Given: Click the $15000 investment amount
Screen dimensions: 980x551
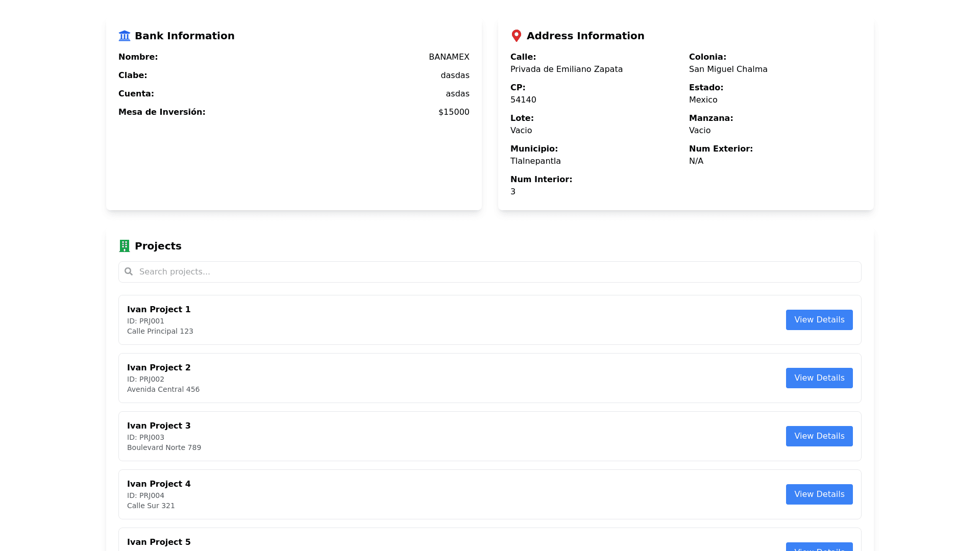Looking at the screenshot, I should tap(453, 112).
